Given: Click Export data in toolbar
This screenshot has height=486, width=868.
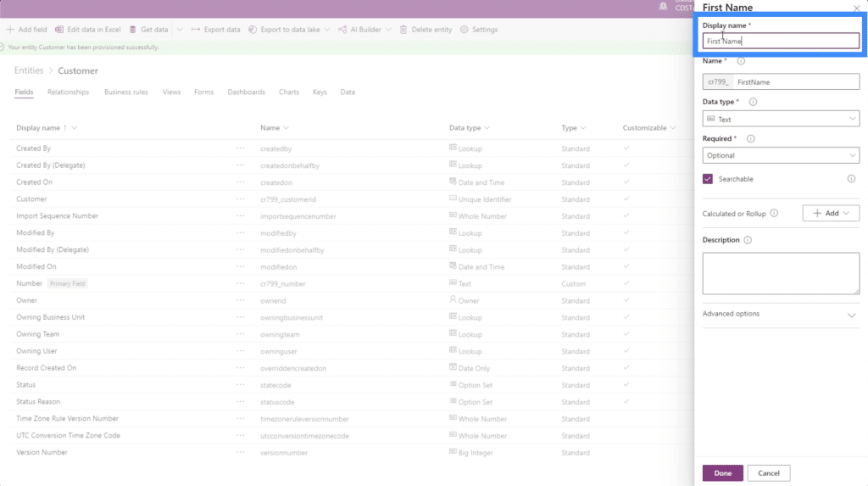Looking at the screenshot, I should 216,30.
